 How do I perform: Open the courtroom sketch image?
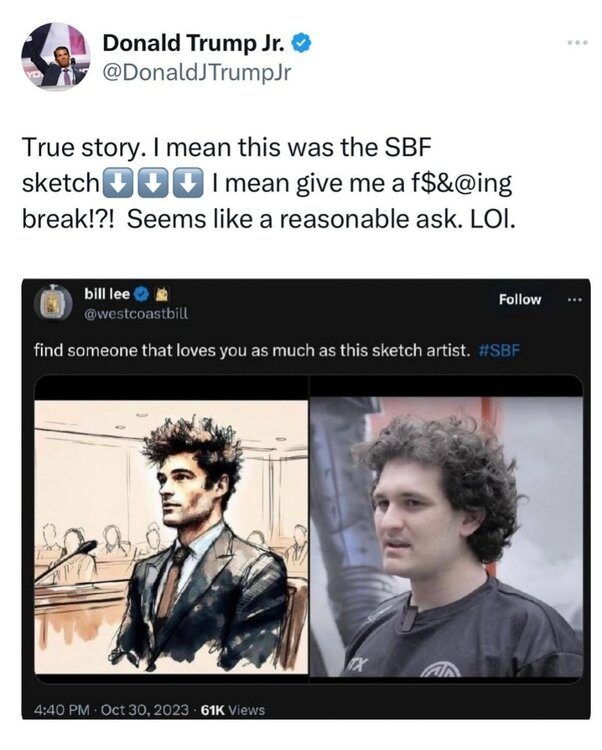(x=171, y=537)
